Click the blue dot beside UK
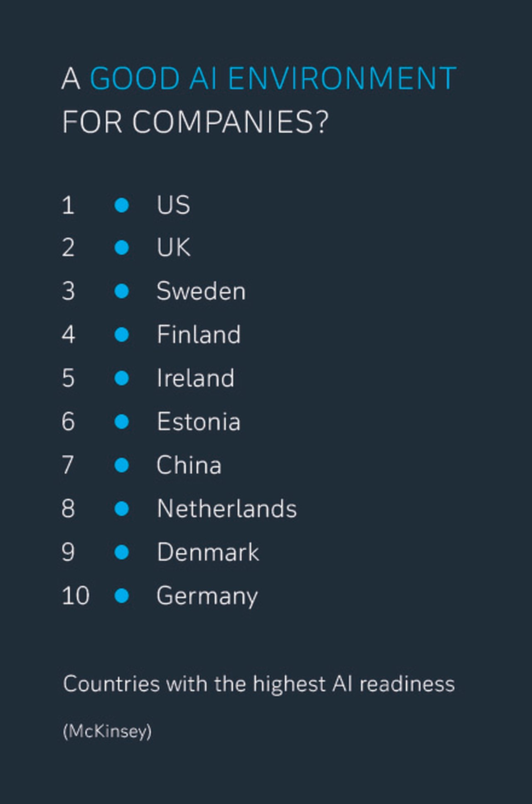The width and height of the screenshot is (532, 804). 121,248
